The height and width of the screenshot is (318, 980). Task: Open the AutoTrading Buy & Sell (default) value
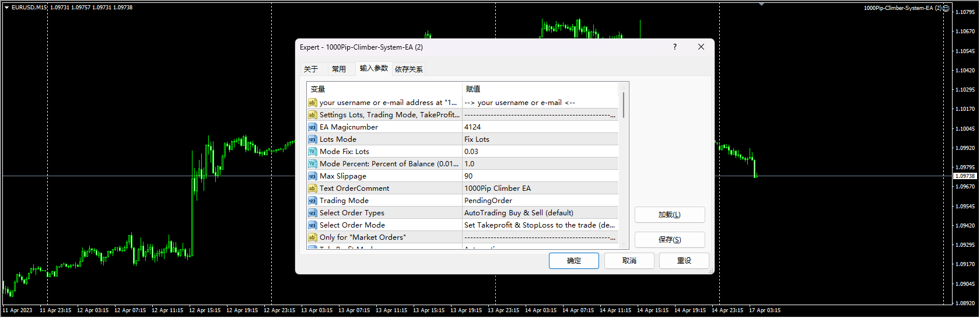point(540,213)
